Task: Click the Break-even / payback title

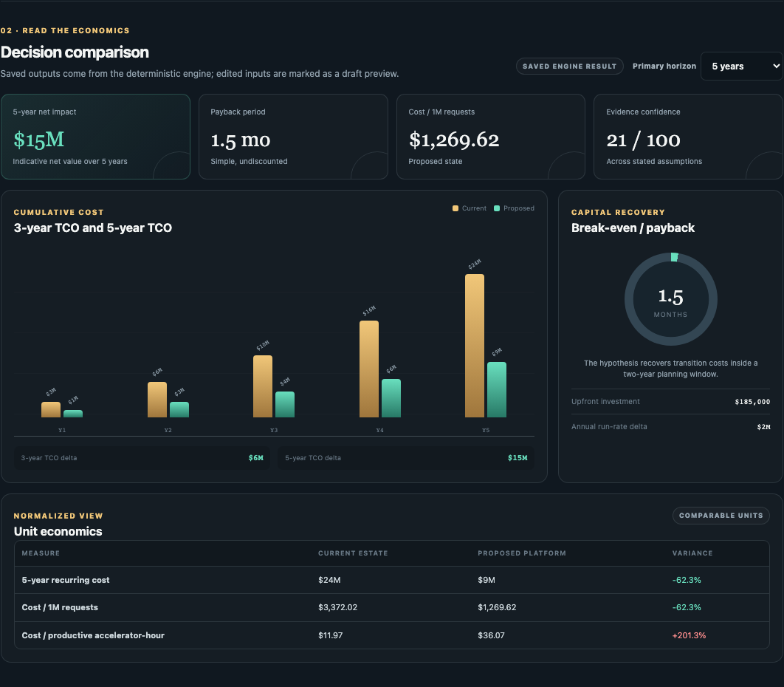Action: pyautogui.click(x=633, y=228)
